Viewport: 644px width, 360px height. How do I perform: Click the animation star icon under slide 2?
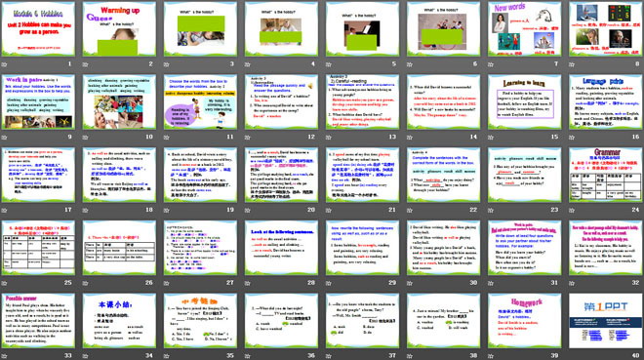pos(86,64)
